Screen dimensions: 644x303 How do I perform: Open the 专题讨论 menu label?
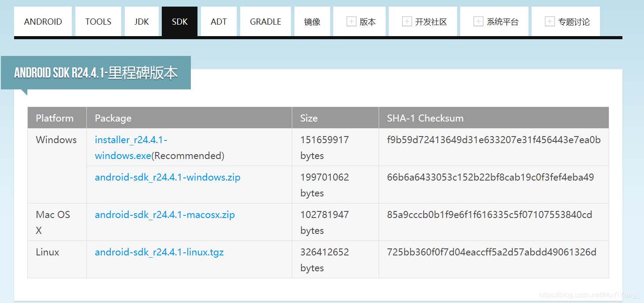click(574, 22)
